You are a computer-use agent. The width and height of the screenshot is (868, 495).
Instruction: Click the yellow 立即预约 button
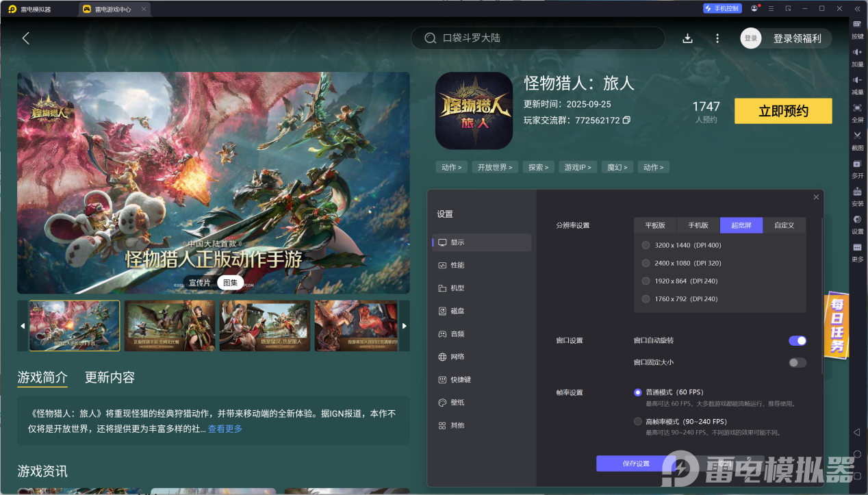coord(783,111)
